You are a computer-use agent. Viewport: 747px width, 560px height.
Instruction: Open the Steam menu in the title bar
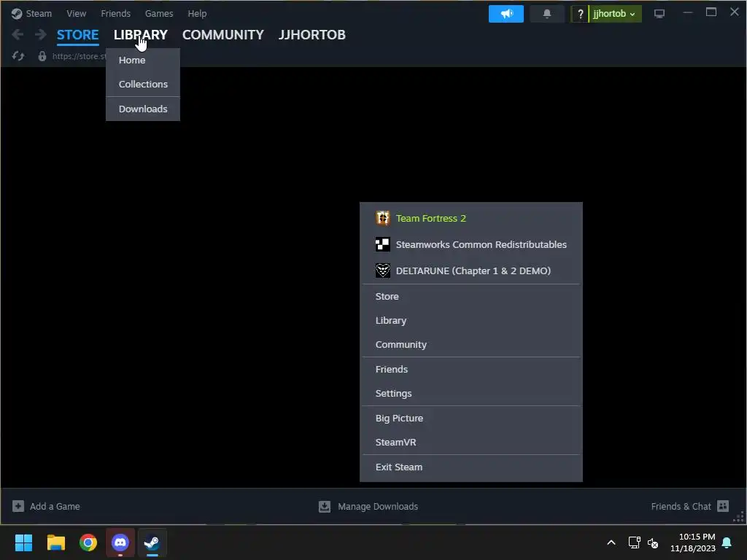39,13
